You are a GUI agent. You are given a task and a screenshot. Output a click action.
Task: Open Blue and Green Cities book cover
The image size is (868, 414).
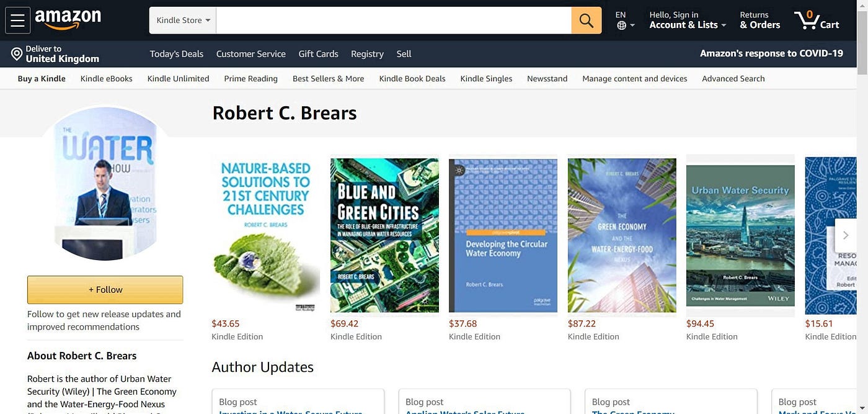pyautogui.click(x=384, y=235)
